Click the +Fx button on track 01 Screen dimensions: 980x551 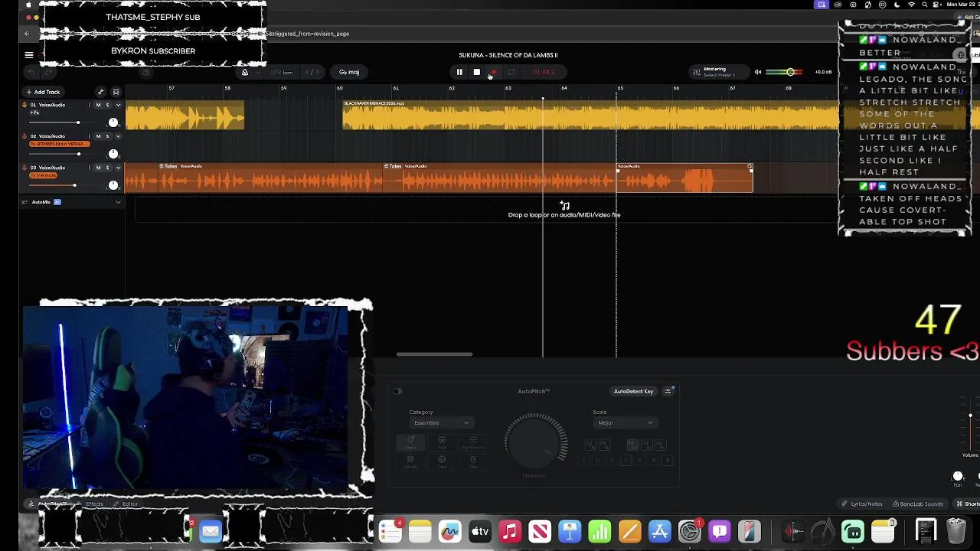pos(35,112)
